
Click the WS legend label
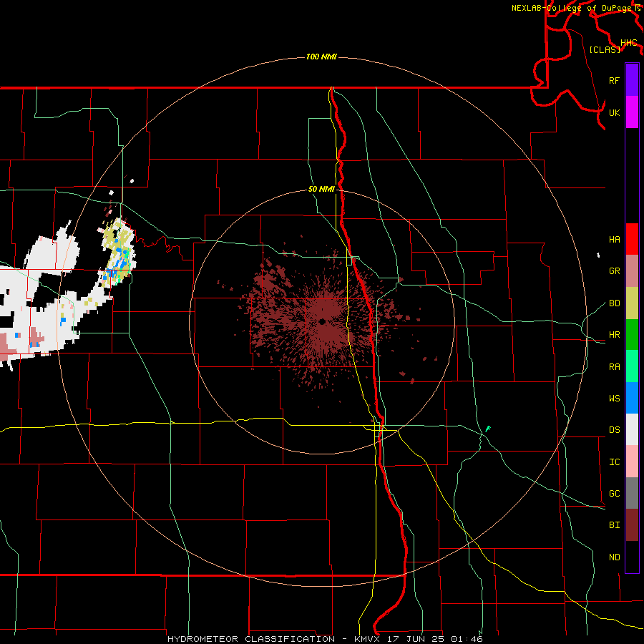coord(615,399)
